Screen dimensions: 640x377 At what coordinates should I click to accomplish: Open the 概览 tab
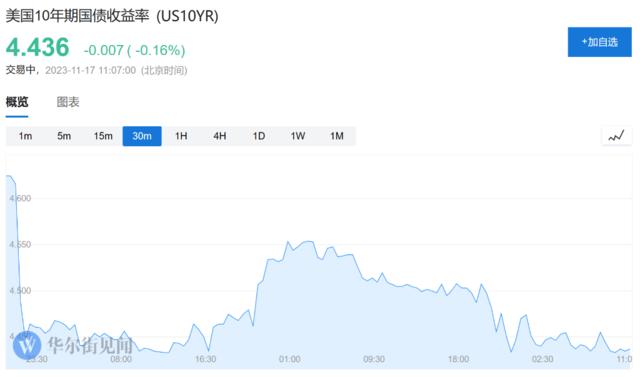tap(17, 102)
